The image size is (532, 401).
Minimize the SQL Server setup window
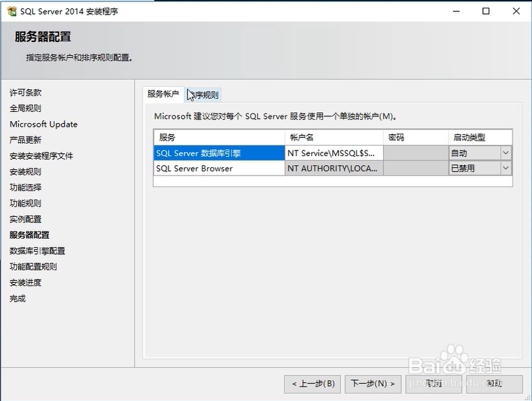pyautogui.click(x=456, y=11)
